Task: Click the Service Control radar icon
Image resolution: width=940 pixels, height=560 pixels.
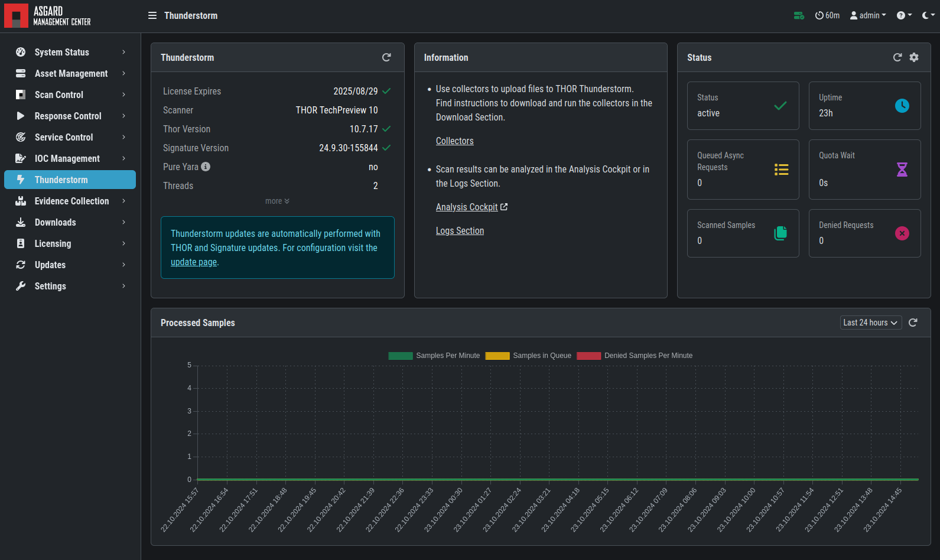Action: point(21,137)
